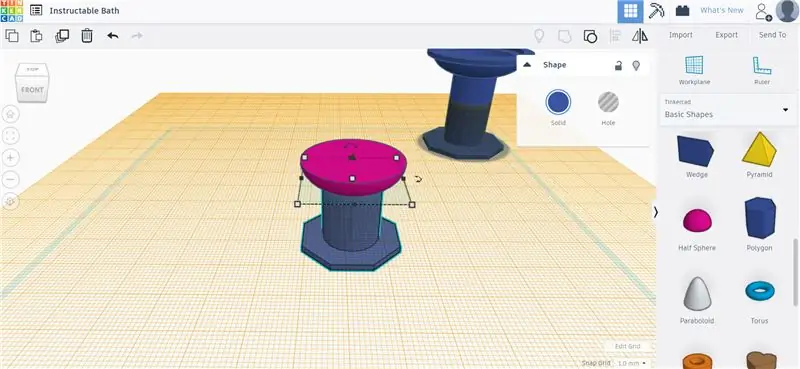Click the Copy icon in the toolbar
This screenshot has width=800, height=369.
[12, 36]
